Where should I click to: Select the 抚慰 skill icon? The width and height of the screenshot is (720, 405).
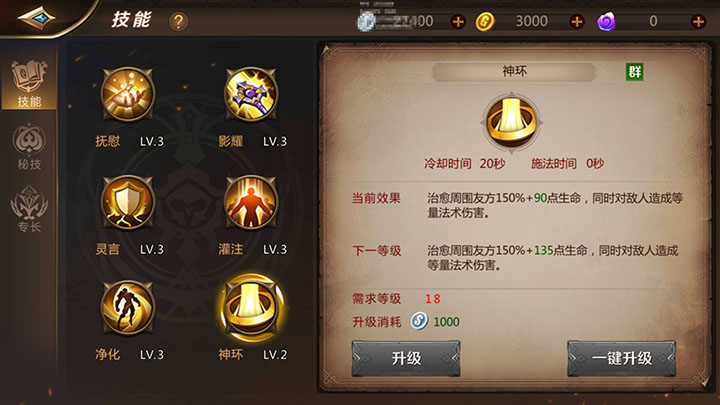pos(128,94)
